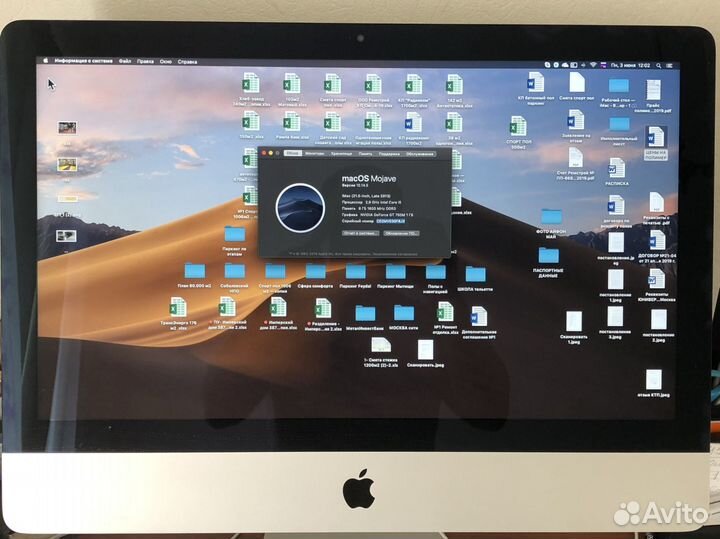Open the Информация о системе menu
The image size is (720, 539).
[x=83, y=61]
